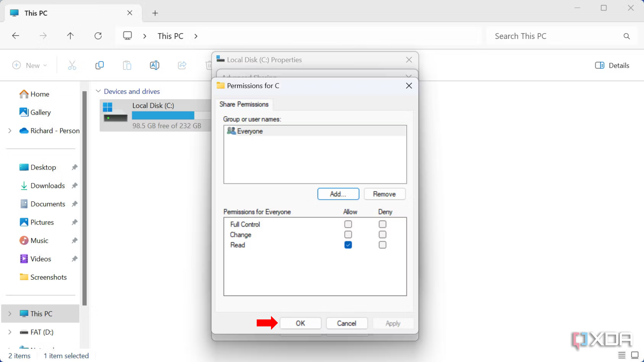Click the Local Disk usage bar
The height and width of the screenshot is (362, 644).
[163, 115]
